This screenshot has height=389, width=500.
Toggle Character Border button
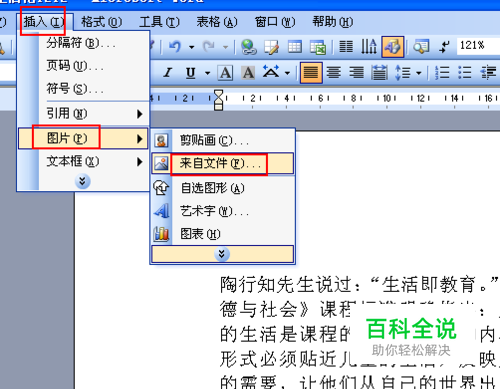coord(225,73)
